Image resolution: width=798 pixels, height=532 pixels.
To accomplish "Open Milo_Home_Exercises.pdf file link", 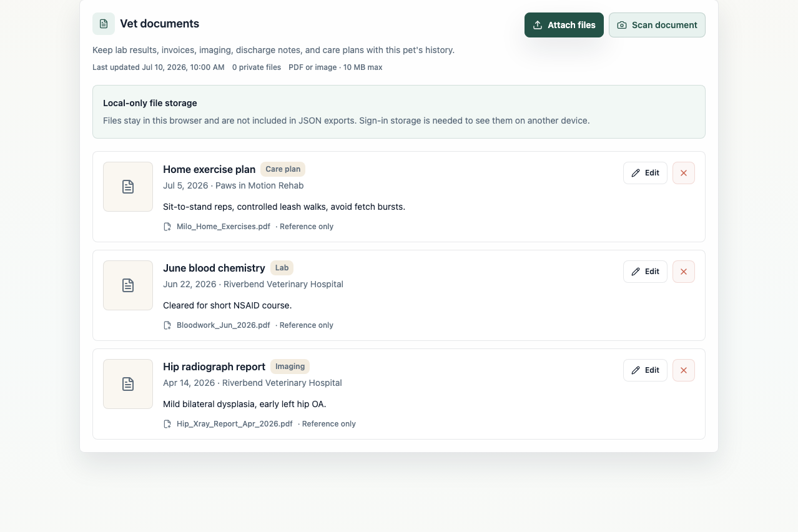I will [x=224, y=227].
